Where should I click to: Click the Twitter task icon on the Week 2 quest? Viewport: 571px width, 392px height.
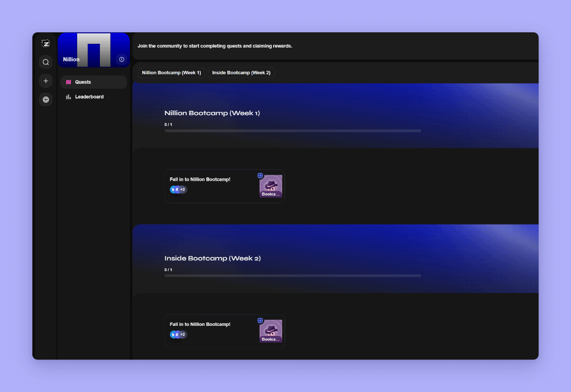pyautogui.click(x=173, y=334)
